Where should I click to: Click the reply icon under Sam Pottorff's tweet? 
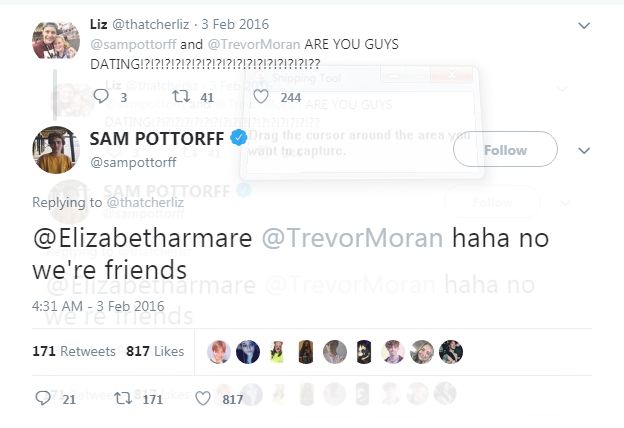click(43, 398)
